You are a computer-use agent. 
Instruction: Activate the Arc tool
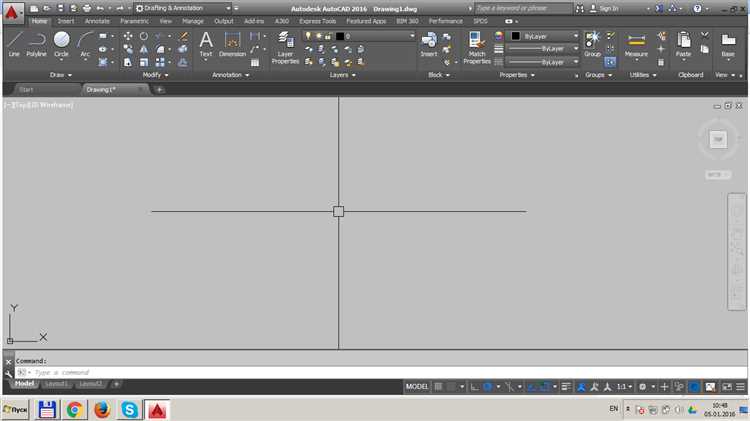click(x=85, y=43)
